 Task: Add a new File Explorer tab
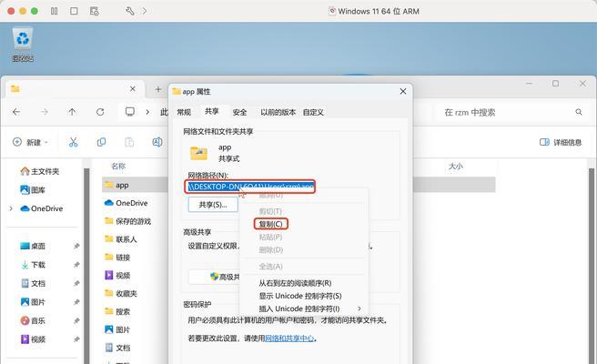coord(158,89)
